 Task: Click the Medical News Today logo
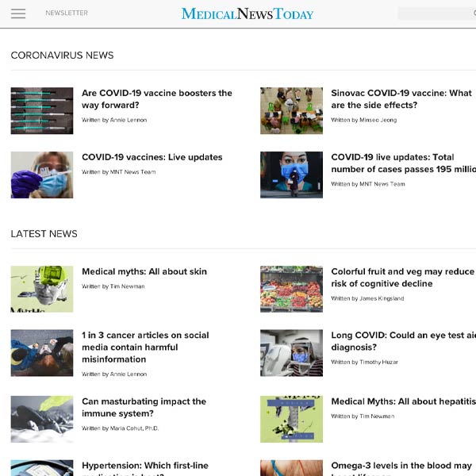[248, 14]
